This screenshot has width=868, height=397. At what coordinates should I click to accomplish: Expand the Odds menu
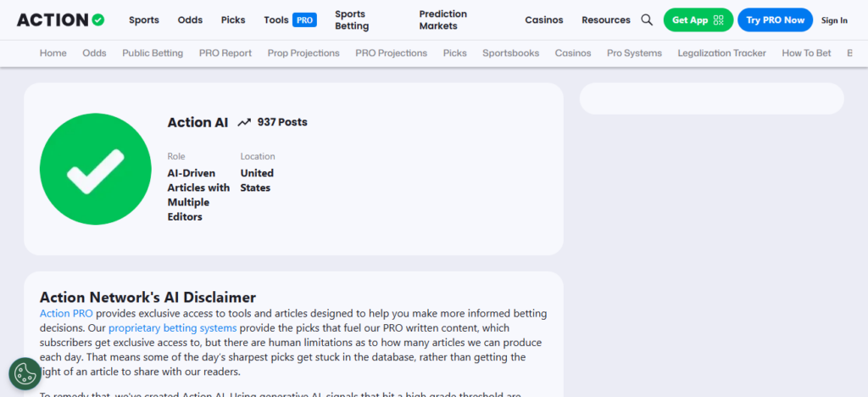point(190,20)
